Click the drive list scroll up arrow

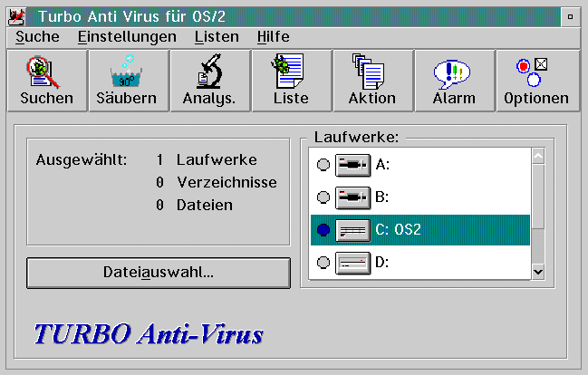[x=538, y=156]
